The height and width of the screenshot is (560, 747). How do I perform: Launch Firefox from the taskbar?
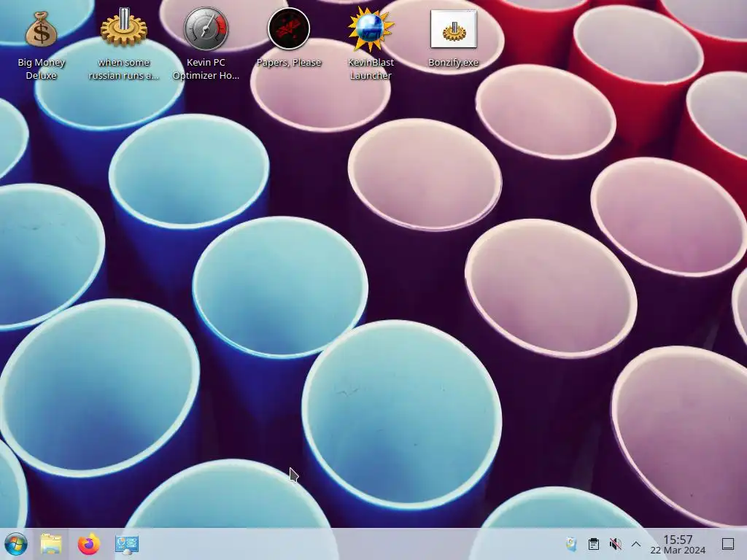click(88, 544)
